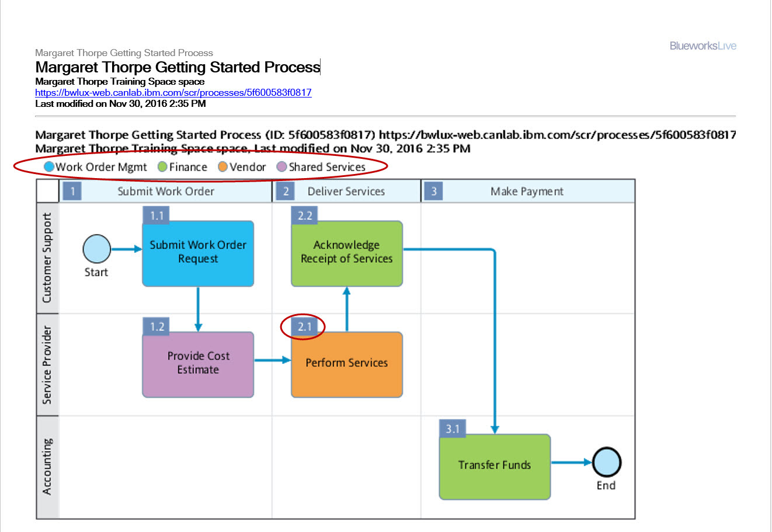Click the Shared Services legend label
Viewport: 772px width, 532px height.
coord(327,166)
